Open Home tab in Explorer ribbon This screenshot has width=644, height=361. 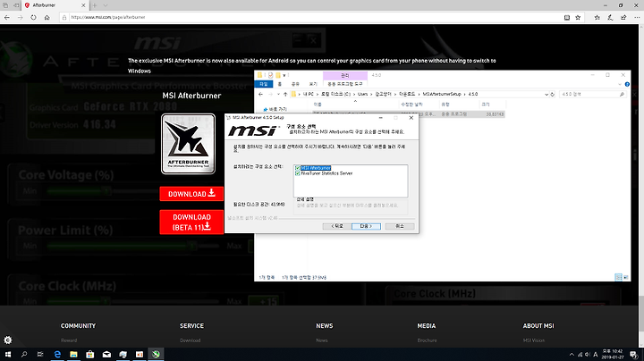280,84
